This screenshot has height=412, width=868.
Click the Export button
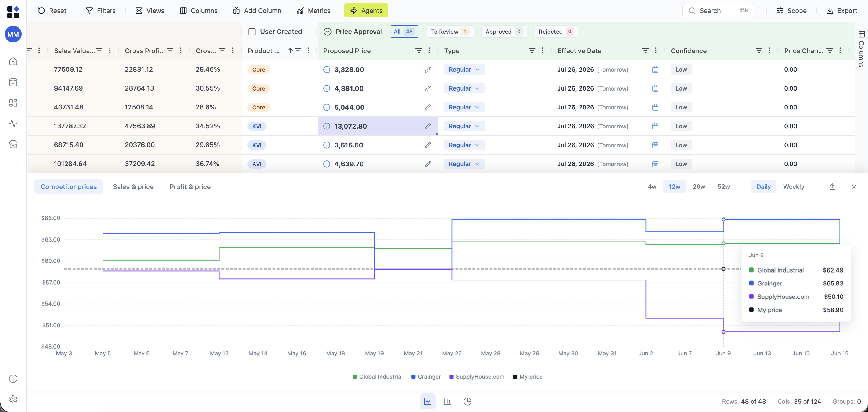point(841,10)
